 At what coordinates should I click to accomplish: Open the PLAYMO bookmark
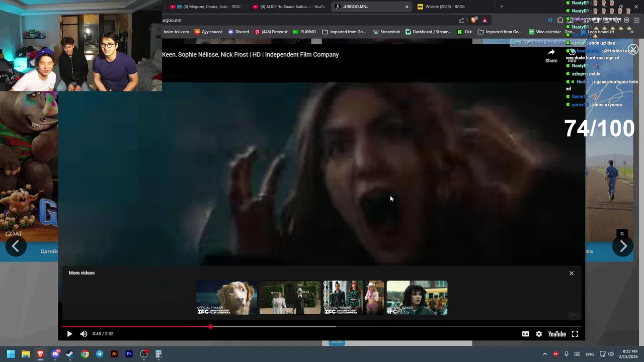304,32
